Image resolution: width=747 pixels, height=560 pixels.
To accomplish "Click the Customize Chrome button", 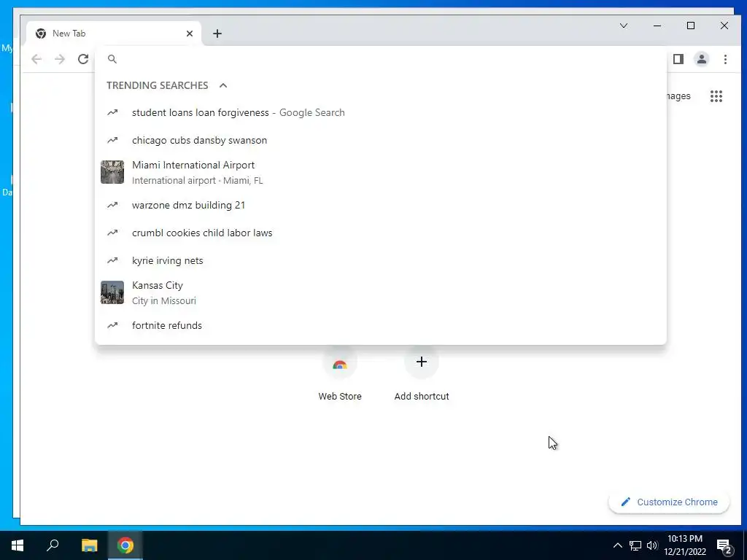I will click(x=669, y=502).
